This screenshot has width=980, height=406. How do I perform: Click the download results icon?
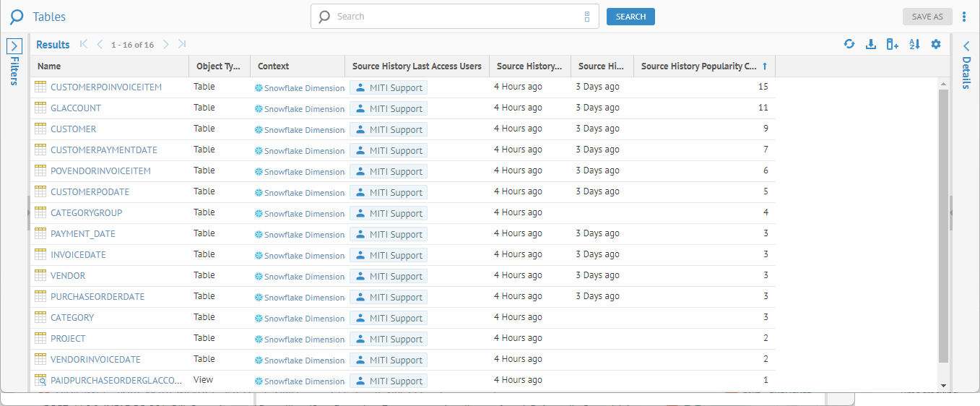click(x=871, y=45)
